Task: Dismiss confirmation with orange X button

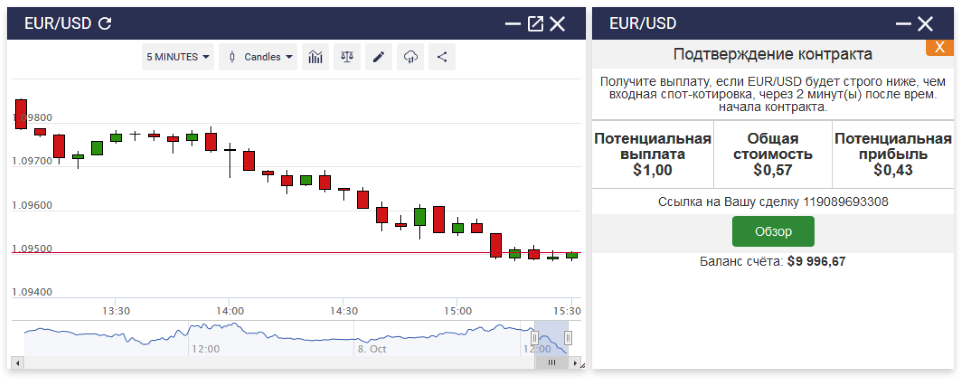Action: point(939,48)
